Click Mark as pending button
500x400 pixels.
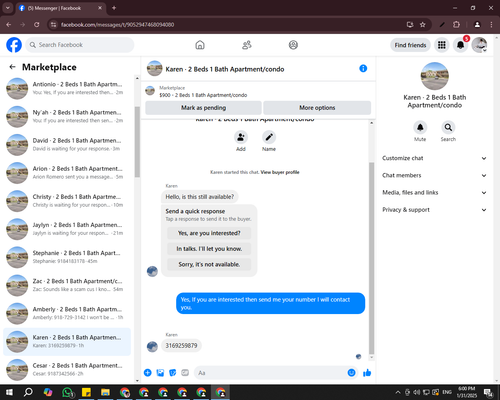(x=203, y=108)
